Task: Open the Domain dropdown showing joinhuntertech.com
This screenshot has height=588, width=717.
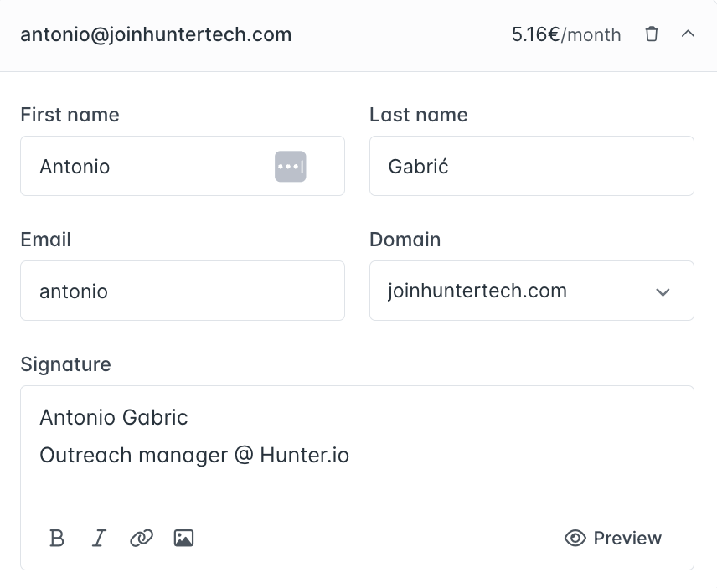Action: (x=531, y=291)
